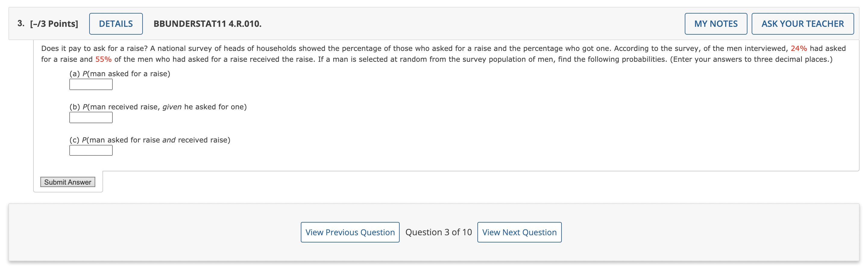
Task: Click the P(man asked for a raise) label
Action: tap(120, 73)
